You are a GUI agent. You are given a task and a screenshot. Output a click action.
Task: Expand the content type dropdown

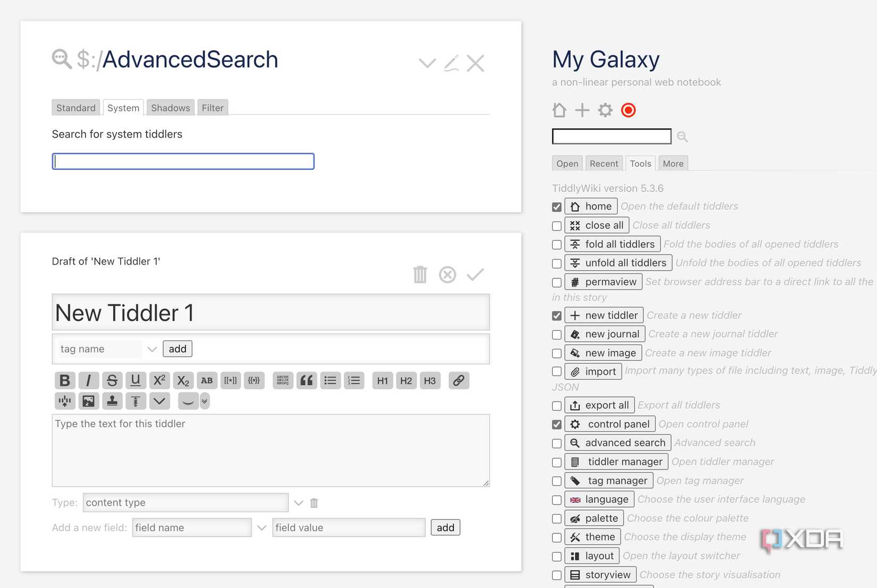(x=298, y=502)
